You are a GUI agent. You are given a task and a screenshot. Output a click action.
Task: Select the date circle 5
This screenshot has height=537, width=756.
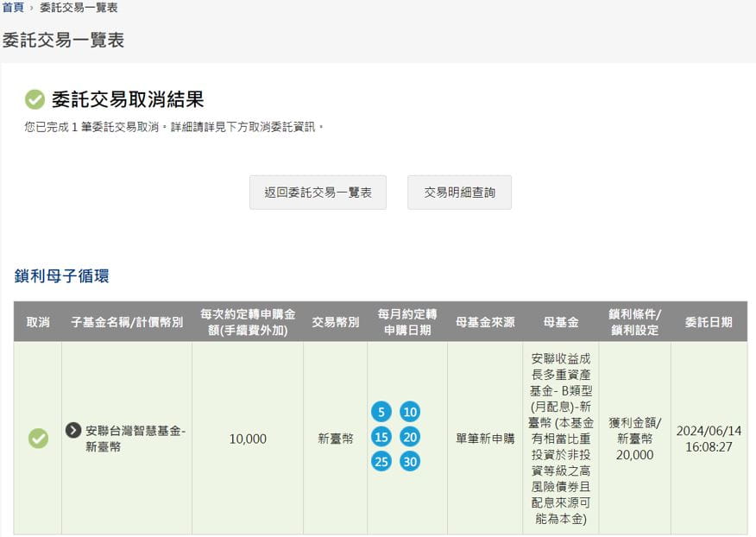pos(381,412)
